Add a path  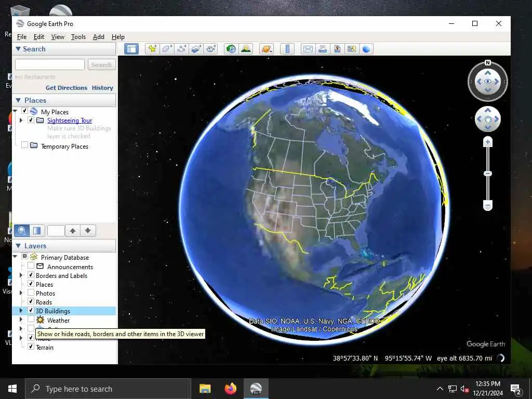(x=181, y=49)
